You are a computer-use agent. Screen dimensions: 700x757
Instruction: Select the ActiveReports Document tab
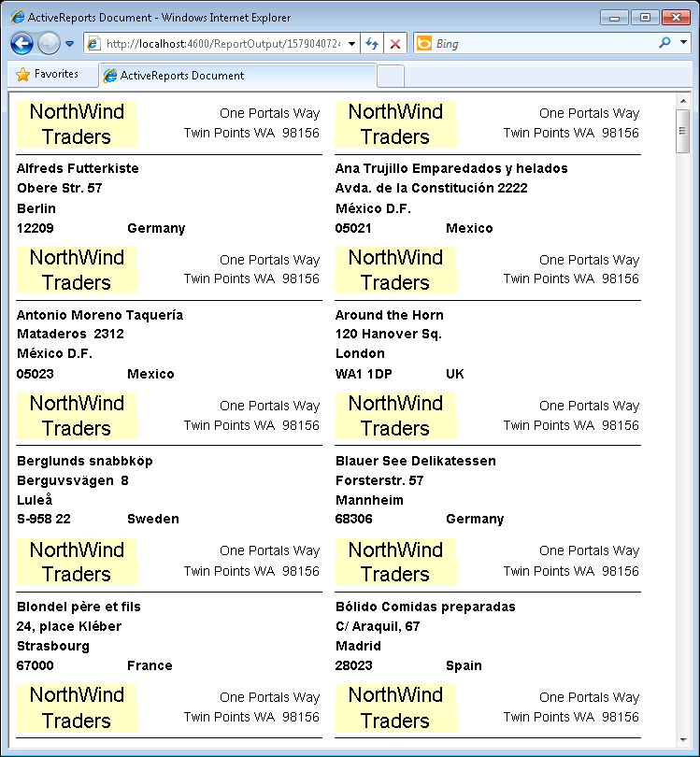pos(237,76)
